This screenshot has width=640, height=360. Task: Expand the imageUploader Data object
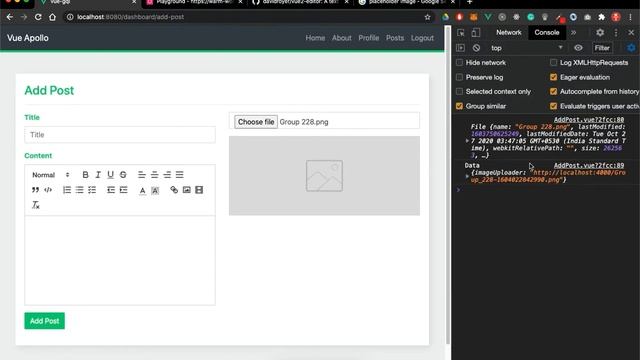click(467, 176)
